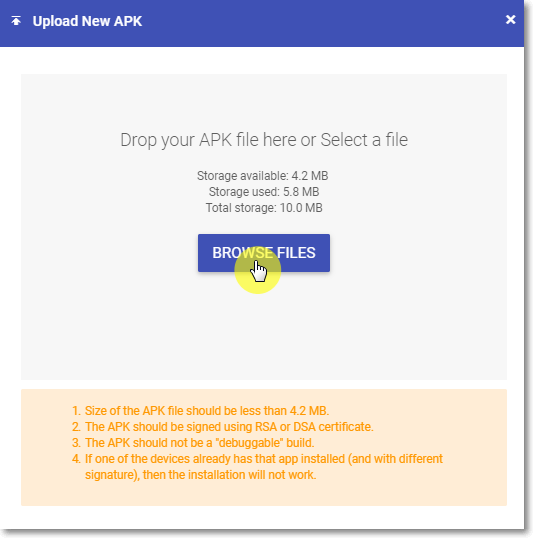Click the "Drop your APK file here" text

point(209,140)
